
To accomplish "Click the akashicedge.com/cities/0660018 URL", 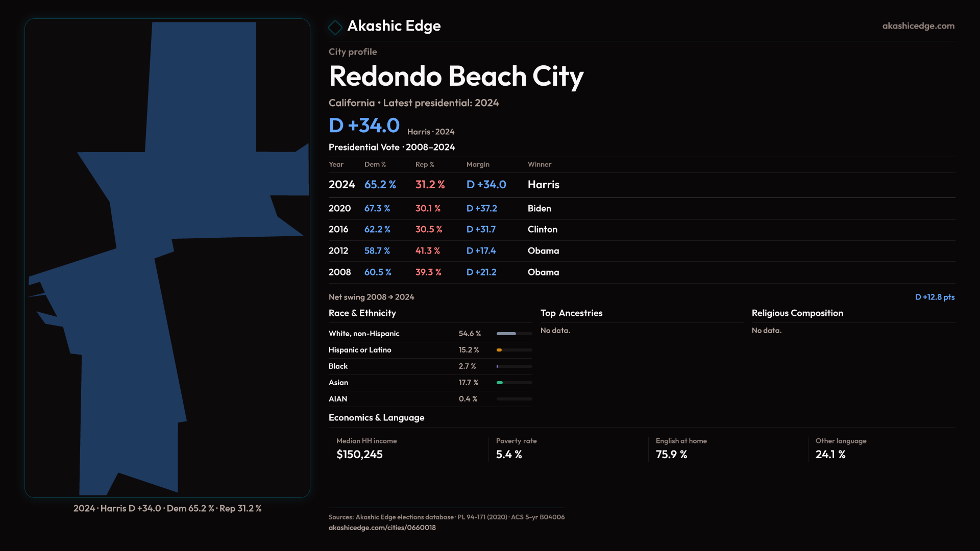I will pyautogui.click(x=382, y=528).
